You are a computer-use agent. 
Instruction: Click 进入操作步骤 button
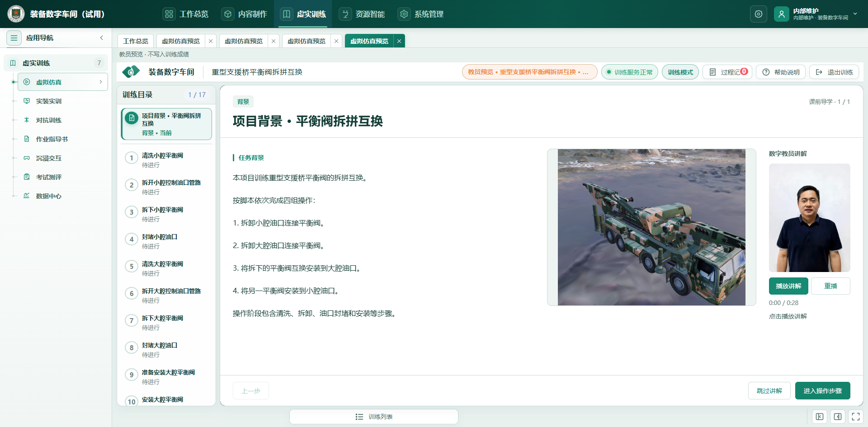coord(822,391)
